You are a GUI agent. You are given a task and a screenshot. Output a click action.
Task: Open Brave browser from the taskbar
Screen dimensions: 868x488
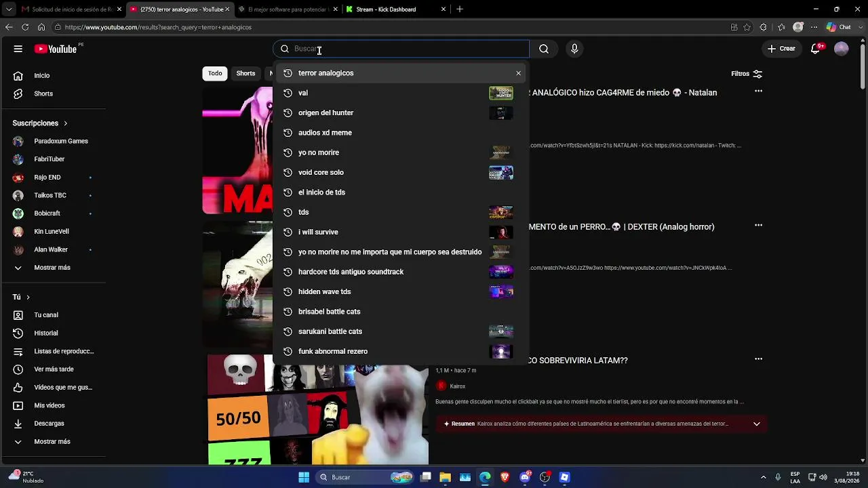coord(505,477)
